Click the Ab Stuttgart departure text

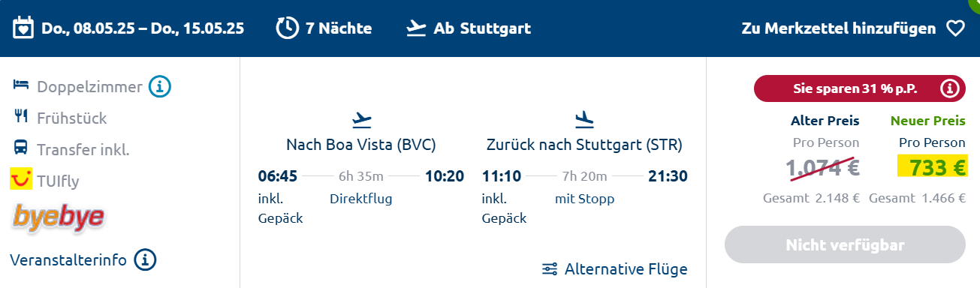[x=482, y=28]
